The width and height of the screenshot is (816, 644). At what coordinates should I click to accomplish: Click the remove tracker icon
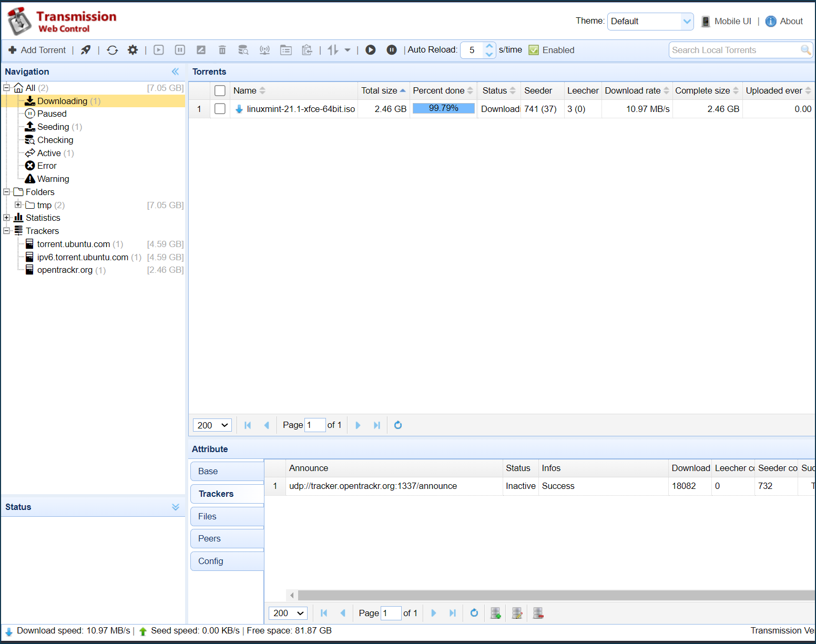[538, 613]
